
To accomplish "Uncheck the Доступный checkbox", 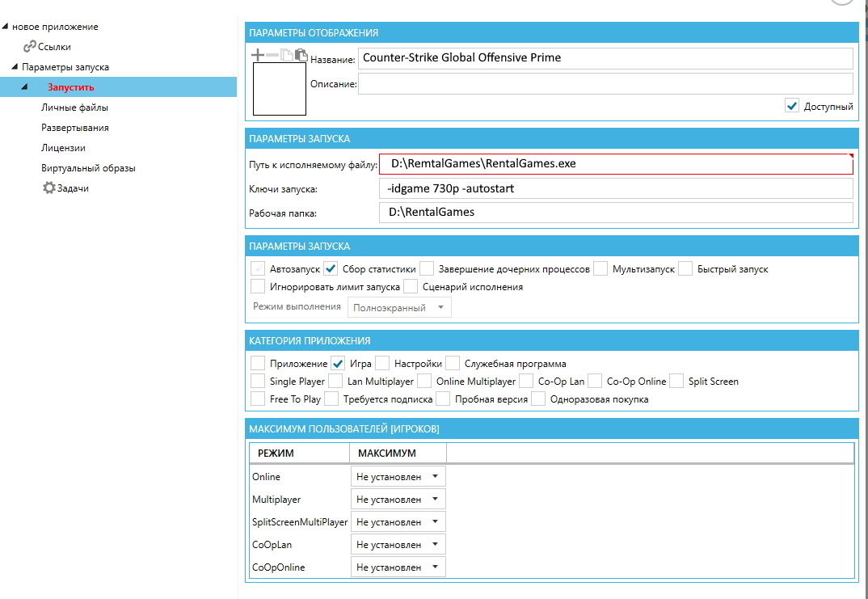I will (x=792, y=106).
